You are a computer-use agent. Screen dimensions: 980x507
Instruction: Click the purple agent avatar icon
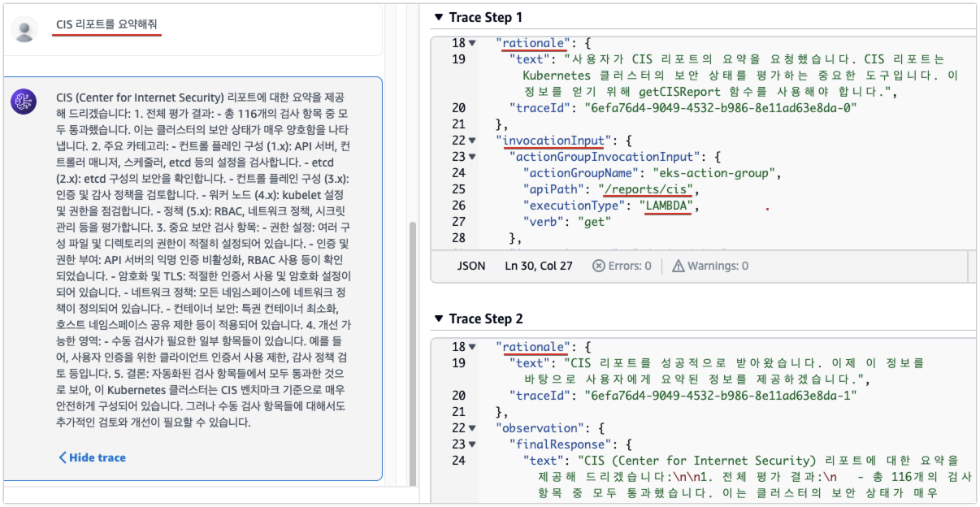click(x=24, y=101)
